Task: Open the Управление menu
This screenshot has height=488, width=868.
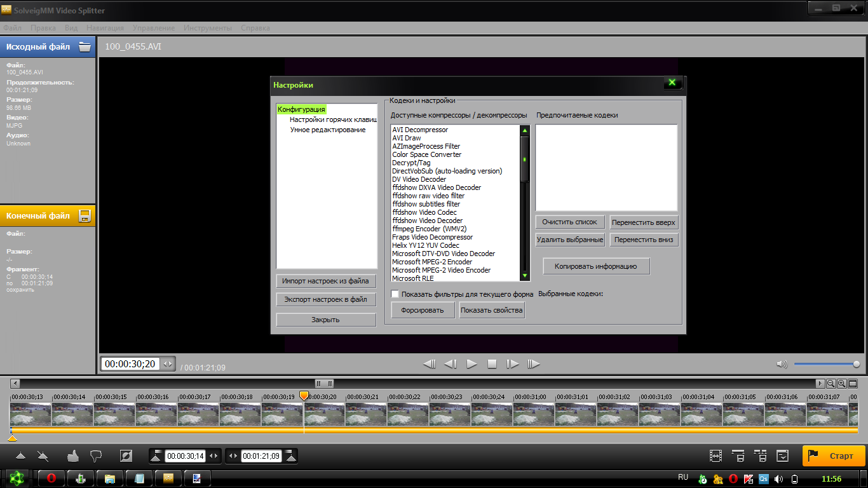Action: pos(154,28)
